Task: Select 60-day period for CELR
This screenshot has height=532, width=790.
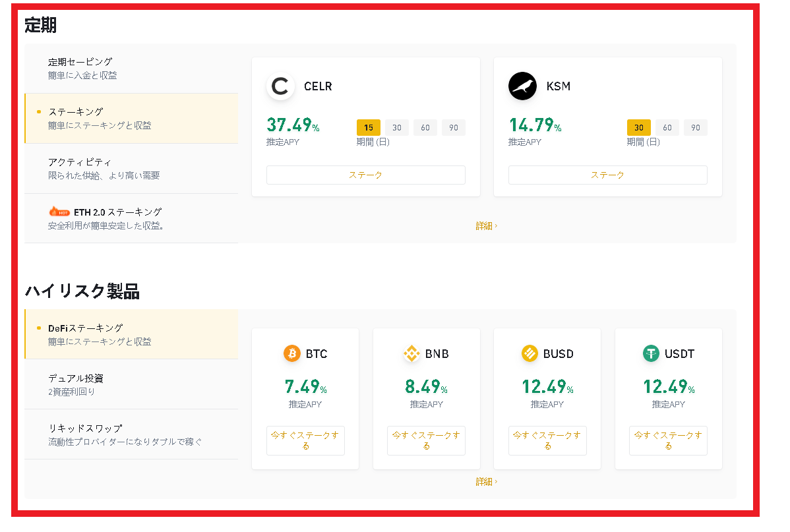Action: [425, 127]
